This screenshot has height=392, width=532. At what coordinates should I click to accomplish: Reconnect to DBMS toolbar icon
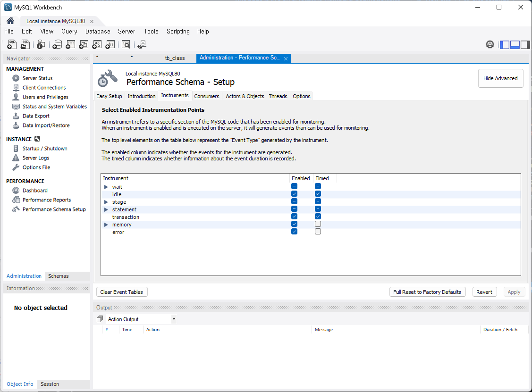point(142,44)
